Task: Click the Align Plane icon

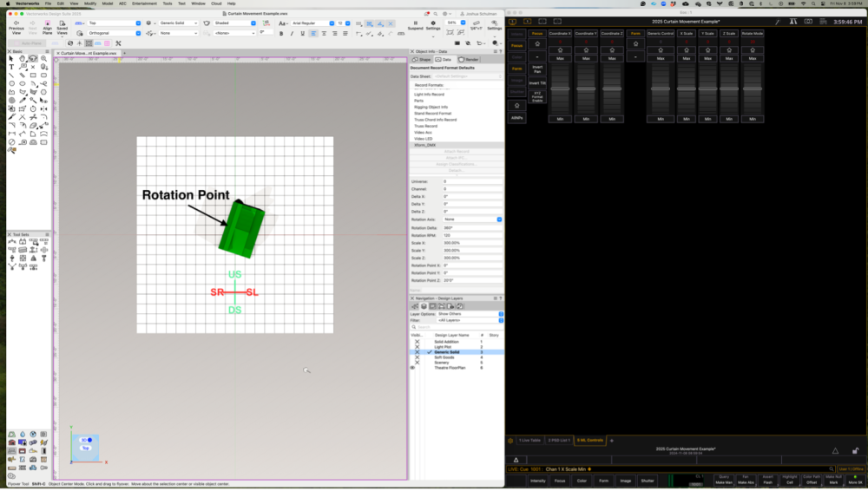Action: tap(48, 22)
